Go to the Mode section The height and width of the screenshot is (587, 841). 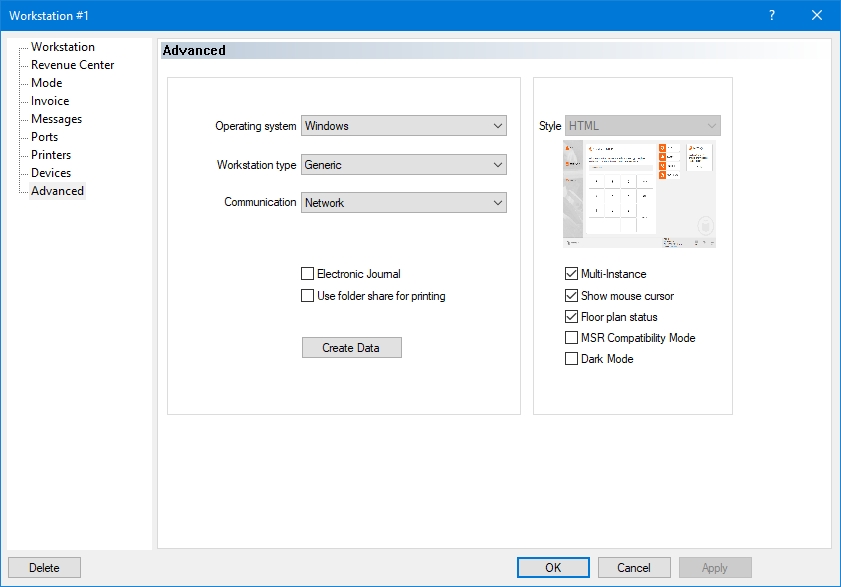point(46,83)
